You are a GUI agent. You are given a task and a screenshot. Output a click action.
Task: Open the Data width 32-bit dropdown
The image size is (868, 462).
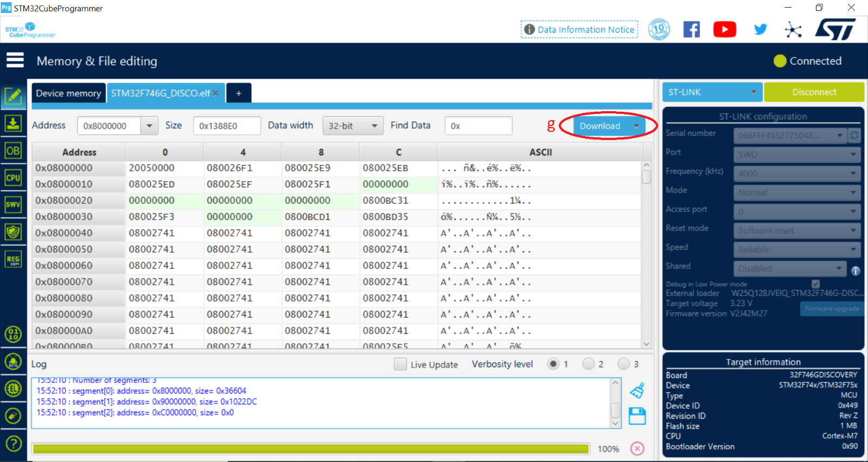[x=353, y=126]
